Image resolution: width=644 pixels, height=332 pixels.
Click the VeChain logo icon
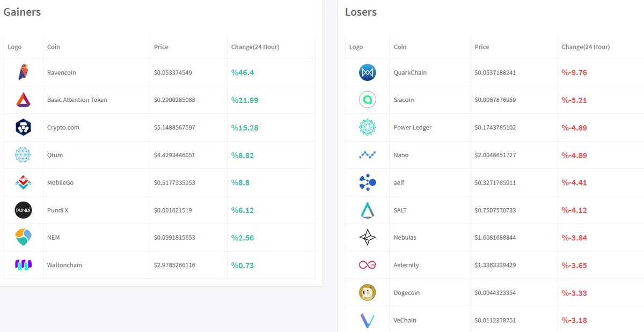(x=368, y=320)
